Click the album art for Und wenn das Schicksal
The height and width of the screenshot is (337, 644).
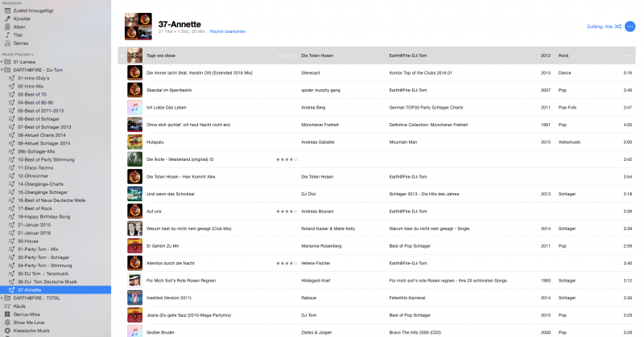tap(134, 194)
